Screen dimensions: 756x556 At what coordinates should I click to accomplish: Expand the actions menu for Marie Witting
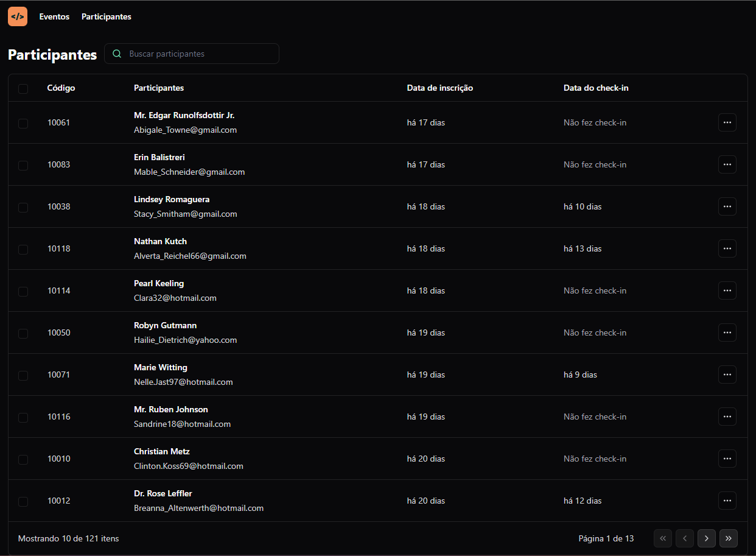[727, 375]
